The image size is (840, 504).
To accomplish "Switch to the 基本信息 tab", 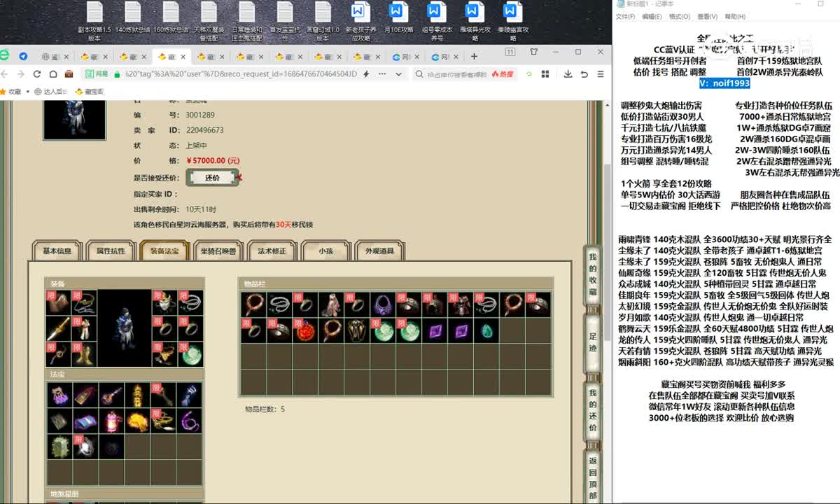I will pos(57,251).
